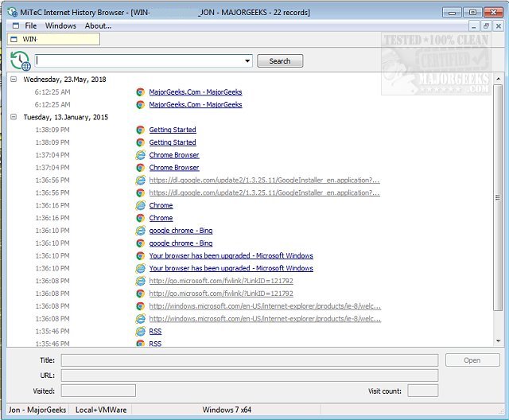Click the Open button
This screenshot has width=509, height=420.
click(x=472, y=360)
